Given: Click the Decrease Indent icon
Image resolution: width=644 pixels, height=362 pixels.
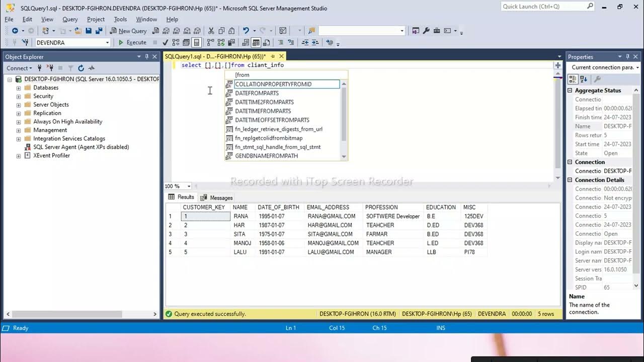Looking at the screenshot, I should [x=305, y=43].
